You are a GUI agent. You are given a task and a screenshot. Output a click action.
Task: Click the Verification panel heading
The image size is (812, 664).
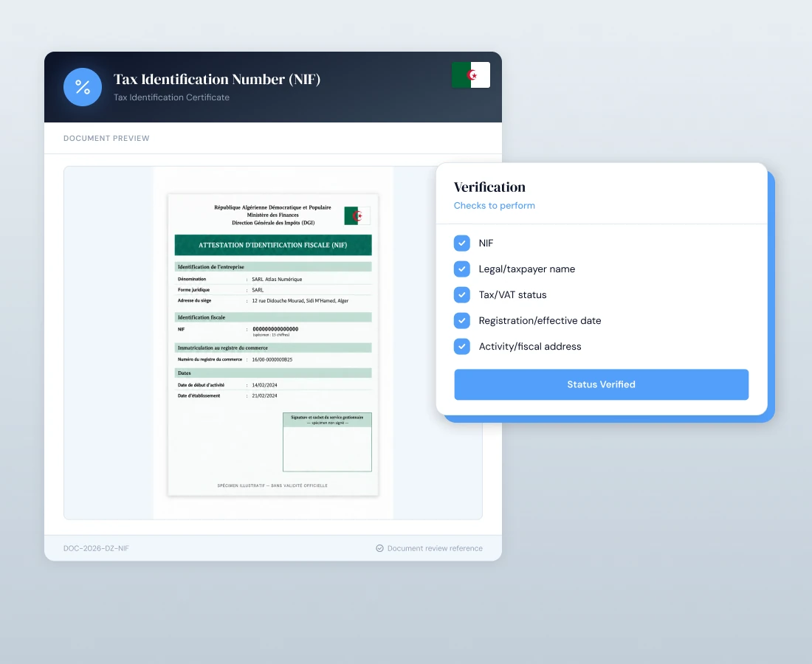tap(489, 187)
